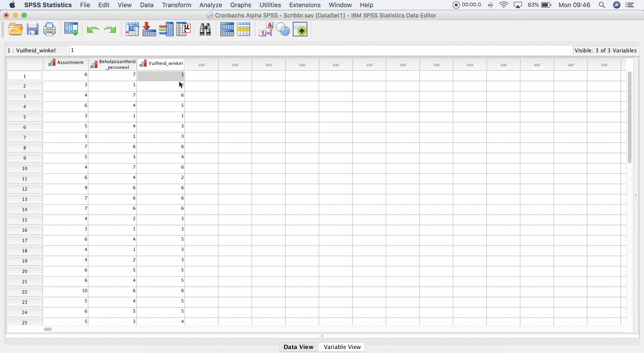The height and width of the screenshot is (353, 644).
Task: Switch to Variable View tab
Action: click(x=342, y=347)
